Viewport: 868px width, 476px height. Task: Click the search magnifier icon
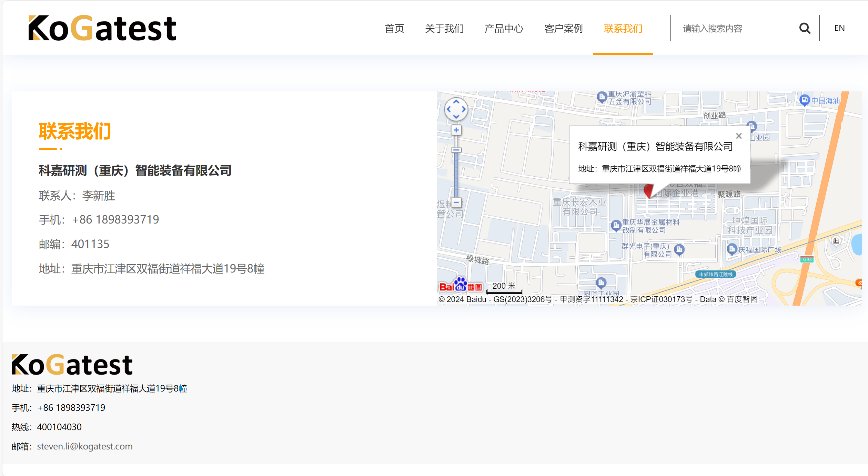click(804, 28)
